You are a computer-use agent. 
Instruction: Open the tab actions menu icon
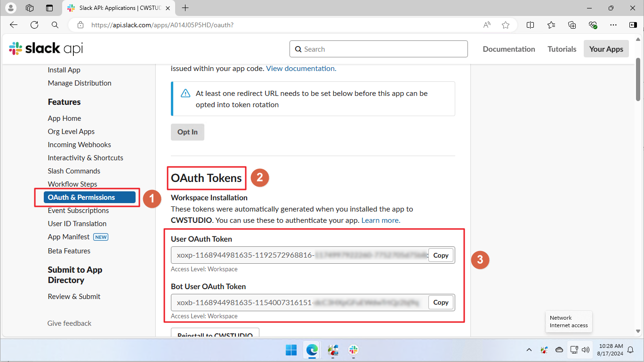pyautogui.click(x=49, y=8)
